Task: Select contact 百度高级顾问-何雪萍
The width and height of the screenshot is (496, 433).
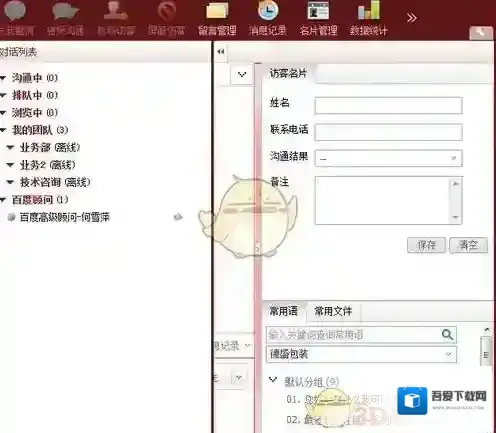Action: (65, 217)
